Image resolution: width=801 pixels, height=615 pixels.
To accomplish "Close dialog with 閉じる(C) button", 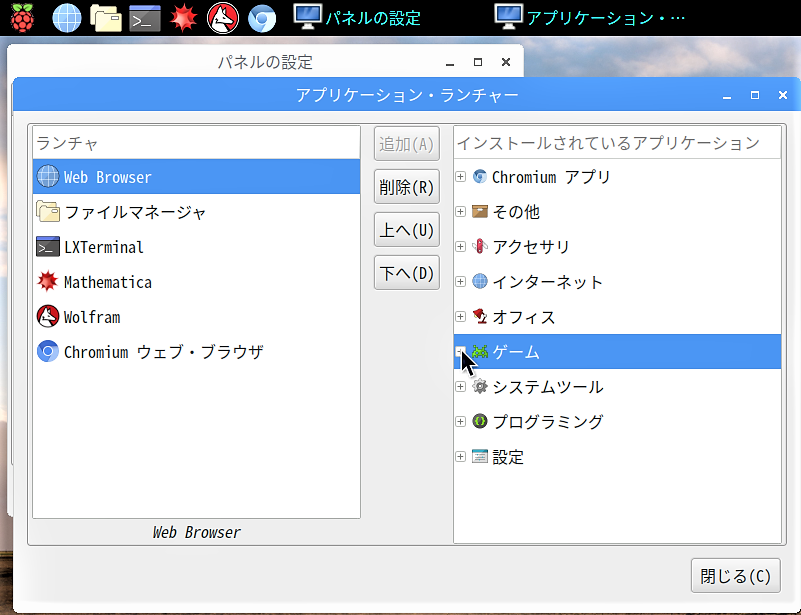I will [736, 576].
